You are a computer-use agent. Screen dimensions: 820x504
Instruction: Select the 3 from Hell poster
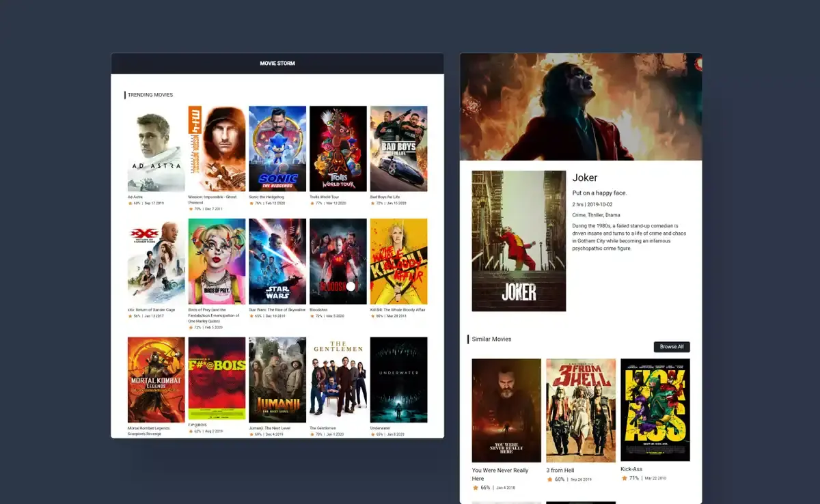[x=581, y=410]
